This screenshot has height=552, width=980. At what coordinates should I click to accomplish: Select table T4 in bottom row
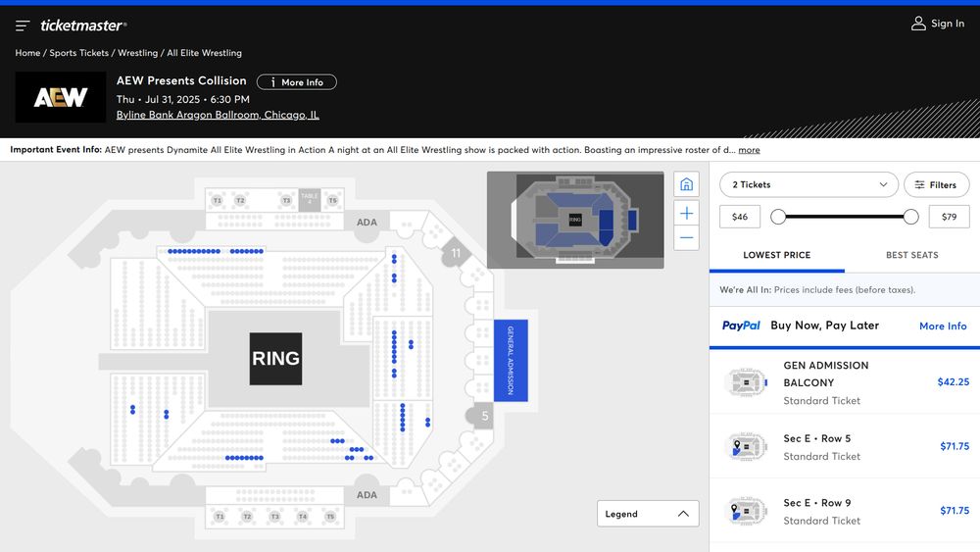tap(303, 517)
